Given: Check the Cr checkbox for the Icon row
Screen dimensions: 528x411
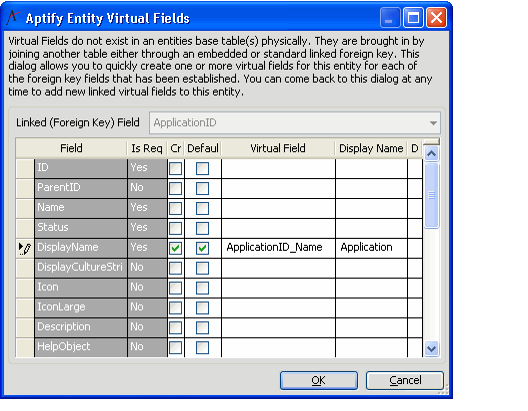Looking at the screenshot, I should click(x=175, y=288).
